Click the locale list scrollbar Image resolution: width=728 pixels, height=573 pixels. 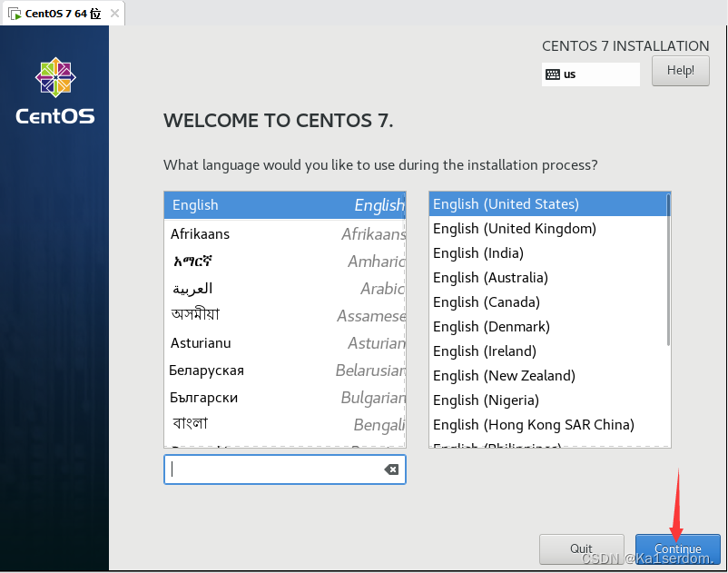click(668, 270)
